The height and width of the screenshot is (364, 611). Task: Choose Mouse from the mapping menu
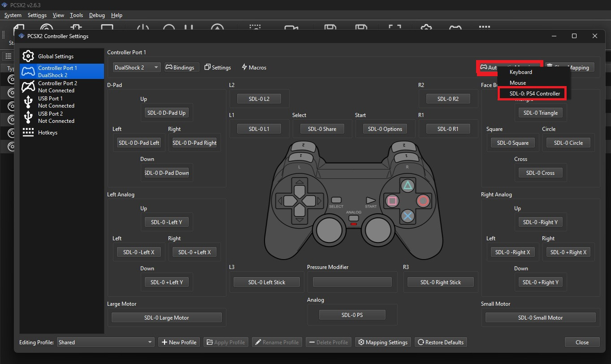pyautogui.click(x=517, y=83)
